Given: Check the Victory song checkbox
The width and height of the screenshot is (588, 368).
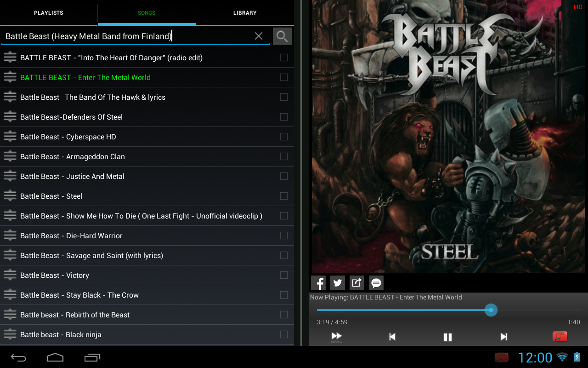Looking at the screenshot, I should pos(284,275).
